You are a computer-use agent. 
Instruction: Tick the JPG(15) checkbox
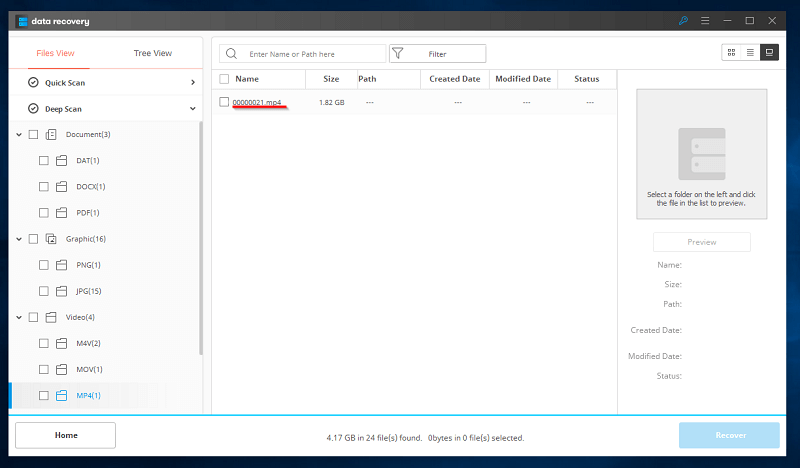44,291
